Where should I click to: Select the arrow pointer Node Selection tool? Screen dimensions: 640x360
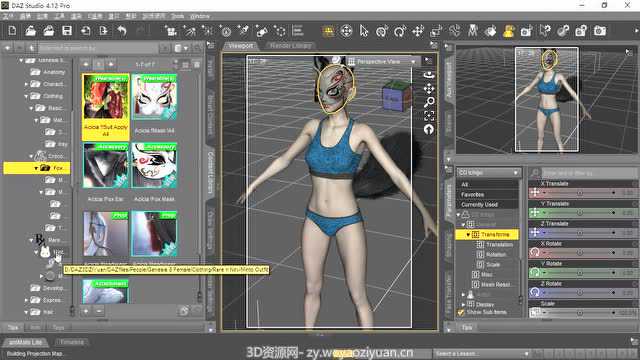point(364,31)
